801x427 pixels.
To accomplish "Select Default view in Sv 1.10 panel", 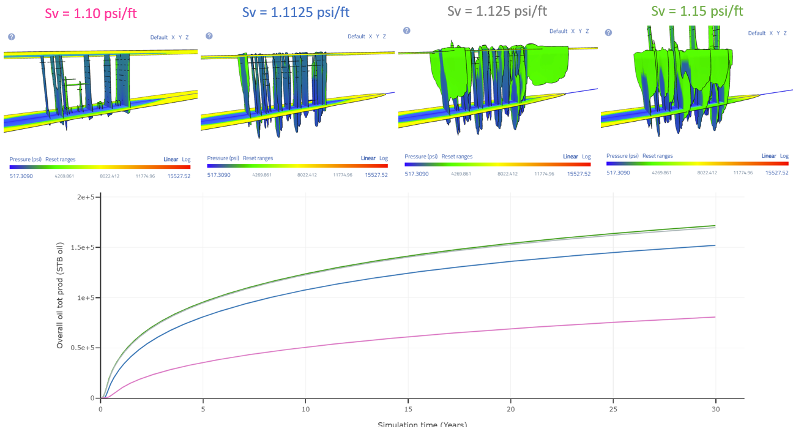I will 160,37.
